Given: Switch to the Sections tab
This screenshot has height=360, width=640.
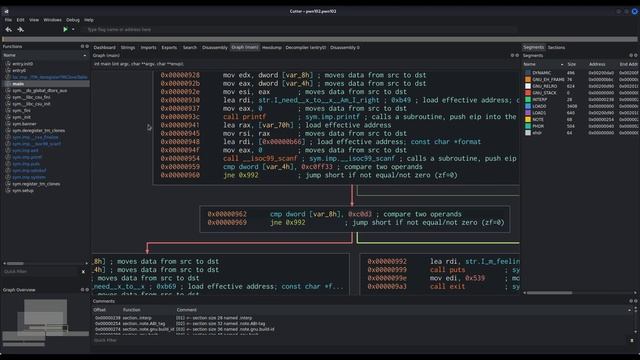Looking at the screenshot, I should click(556, 47).
